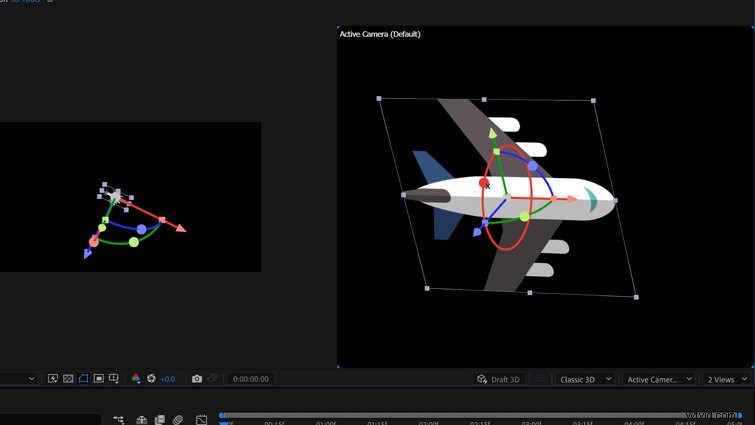Open the Active Camera view dropdown
Viewport: 755px width, 425px height.
tap(659, 379)
